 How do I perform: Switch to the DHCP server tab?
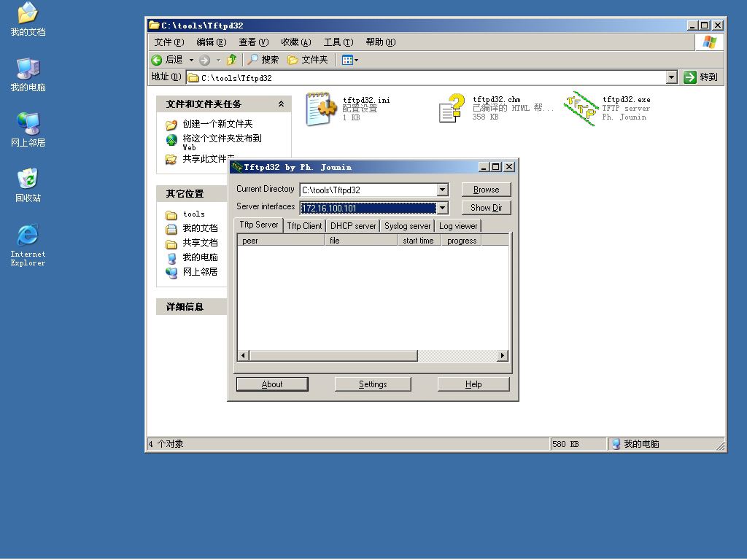(353, 226)
